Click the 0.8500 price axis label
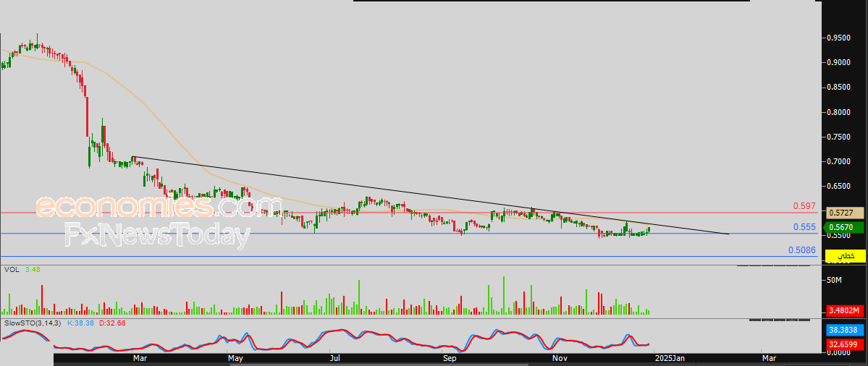The width and height of the screenshot is (868, 366). [839, 87]
